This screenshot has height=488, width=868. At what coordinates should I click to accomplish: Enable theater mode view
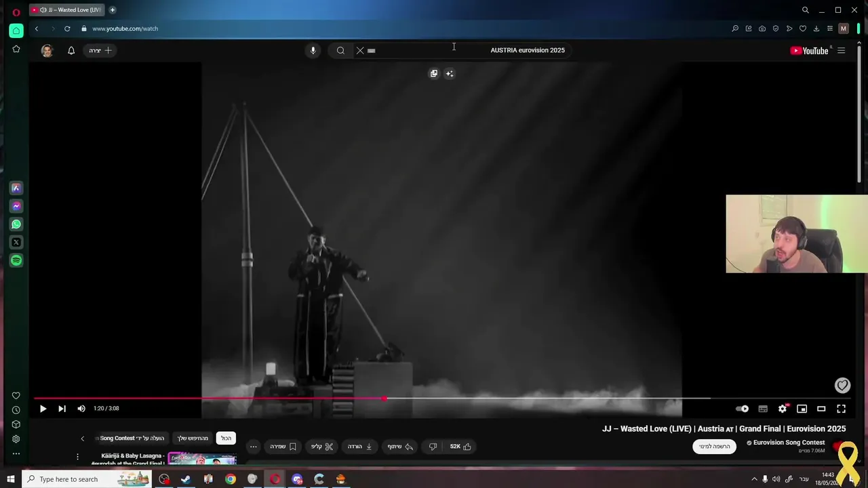(821, 409)
